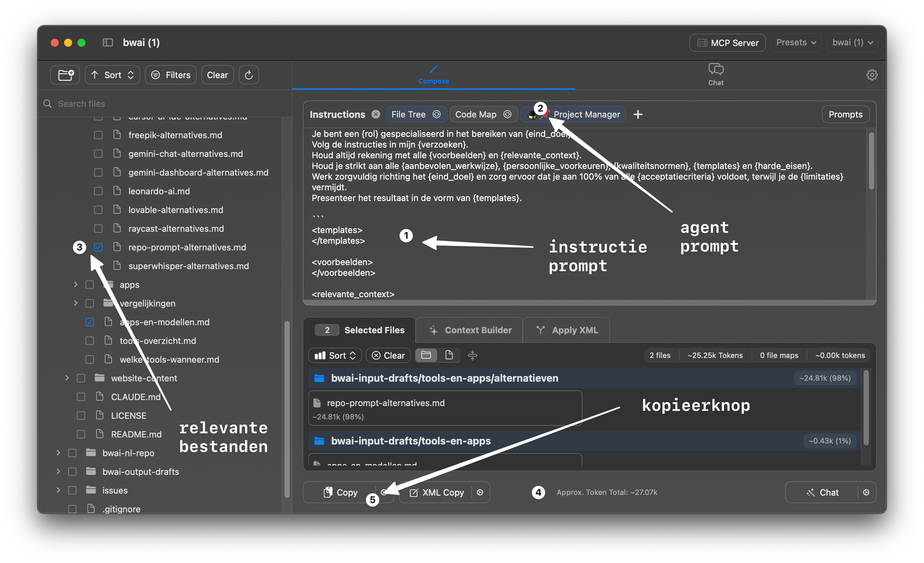924x563 pixels.
Task: Check the tools-overzicht.md checkbox
Action: 90,341
